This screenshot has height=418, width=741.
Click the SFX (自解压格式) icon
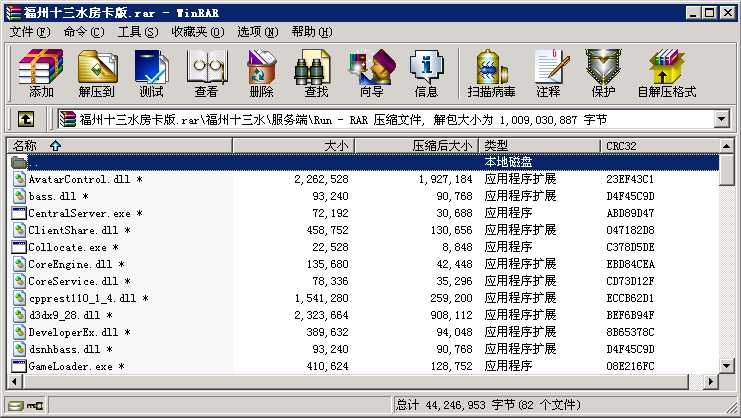click(667, 73)
